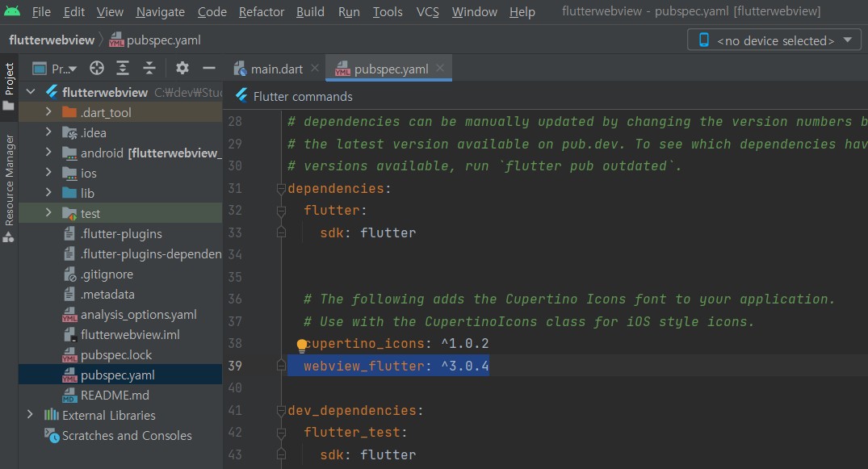Click the Flutter commands label

pyautogui.click(x=303, y=96)
